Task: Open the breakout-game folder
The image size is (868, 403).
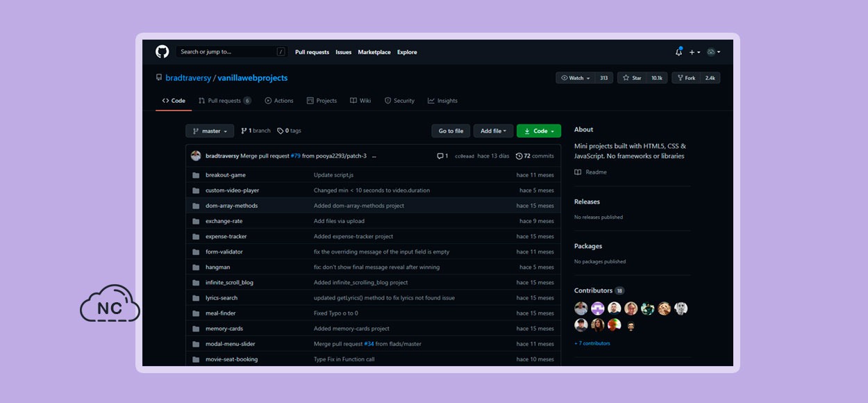Action: coord(226,175)
